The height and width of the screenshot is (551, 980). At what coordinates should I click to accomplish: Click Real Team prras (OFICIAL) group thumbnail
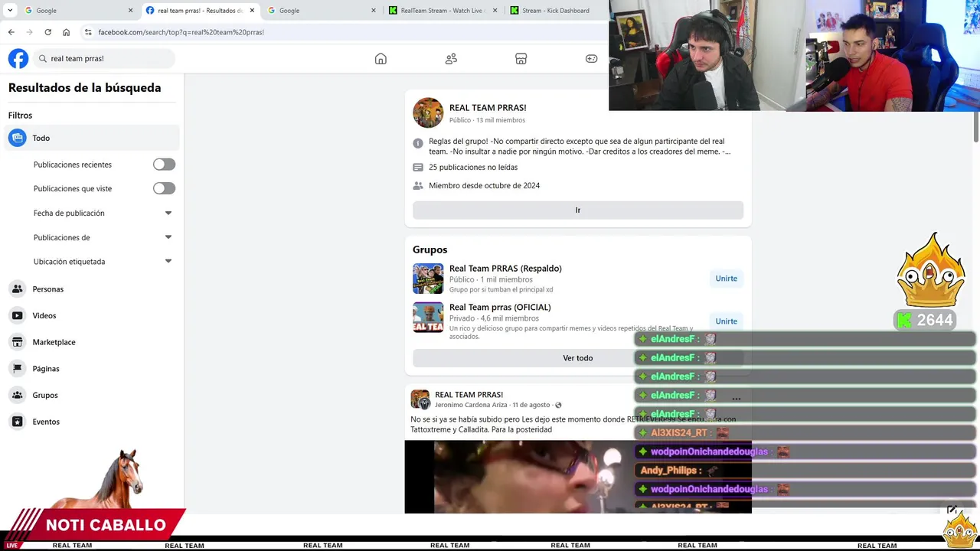428,318
